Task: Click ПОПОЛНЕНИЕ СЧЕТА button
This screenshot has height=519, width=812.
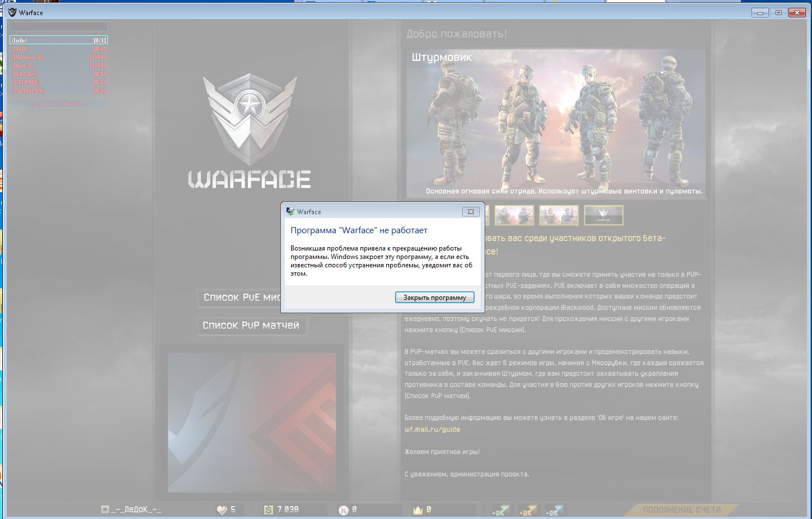Action: (682, 510)
